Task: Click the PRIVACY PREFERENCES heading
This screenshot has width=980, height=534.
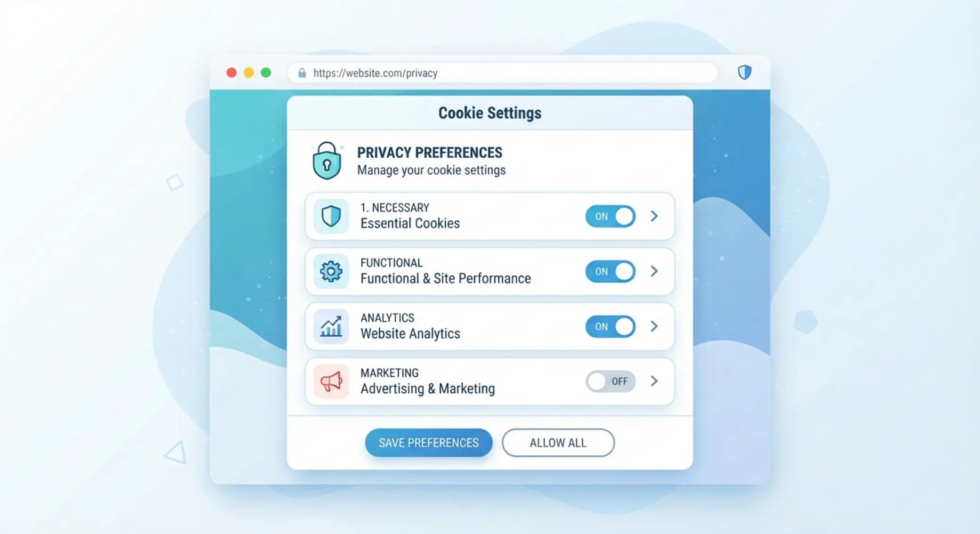Action: (430, 153)
